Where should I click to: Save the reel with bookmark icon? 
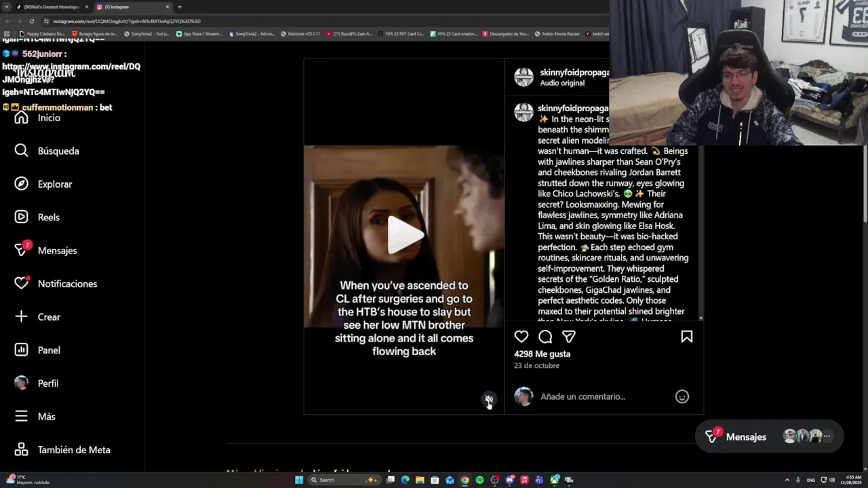(x=686, y=336)
